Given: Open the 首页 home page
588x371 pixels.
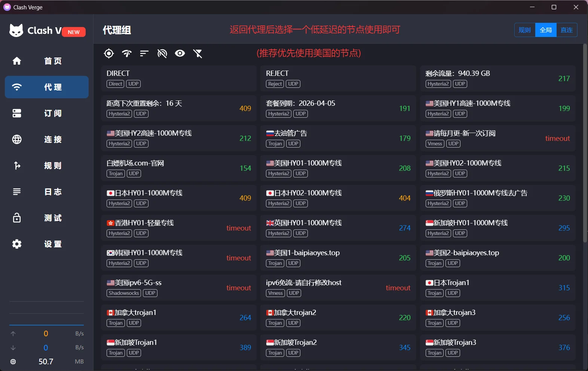Looking at the screenshot, I should pos(47,61).
